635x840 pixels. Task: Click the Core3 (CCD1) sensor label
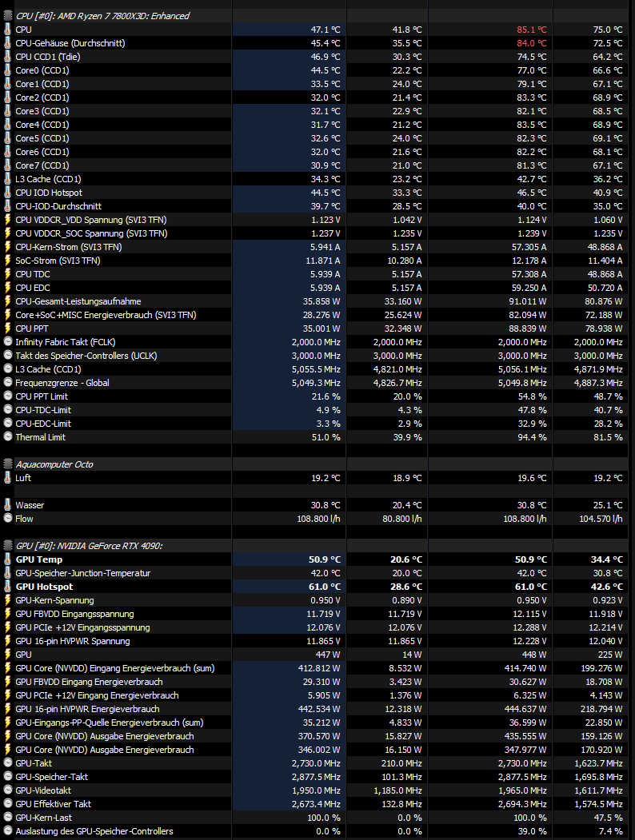[42, 111]
